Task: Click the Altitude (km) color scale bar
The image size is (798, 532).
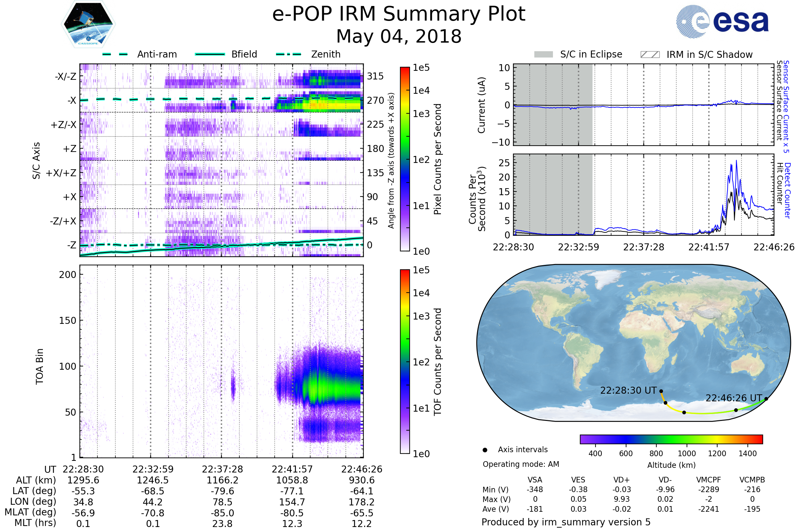Action: click(x=671, y=439)
